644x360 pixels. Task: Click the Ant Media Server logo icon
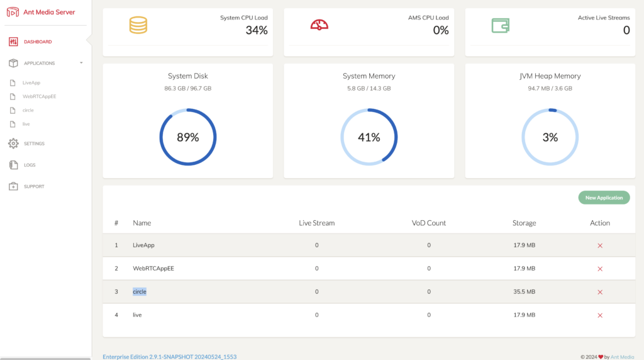(x=13, y=12)
